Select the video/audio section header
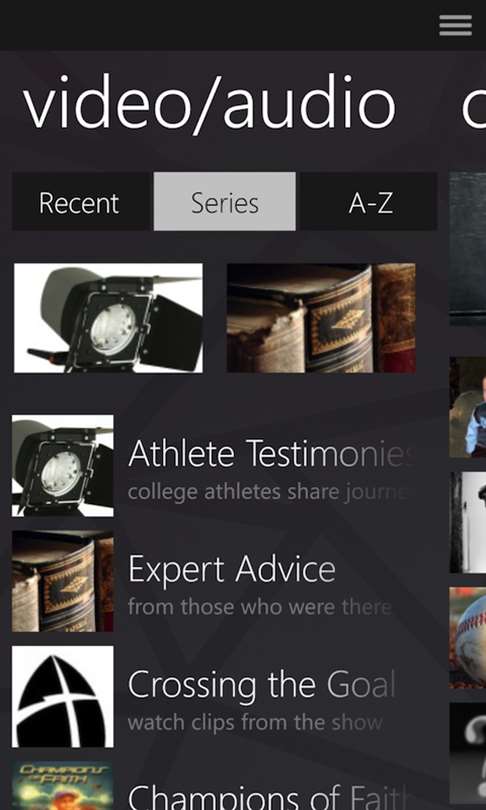The width and height of the screenshot is (486, 810). pos(209,103)
